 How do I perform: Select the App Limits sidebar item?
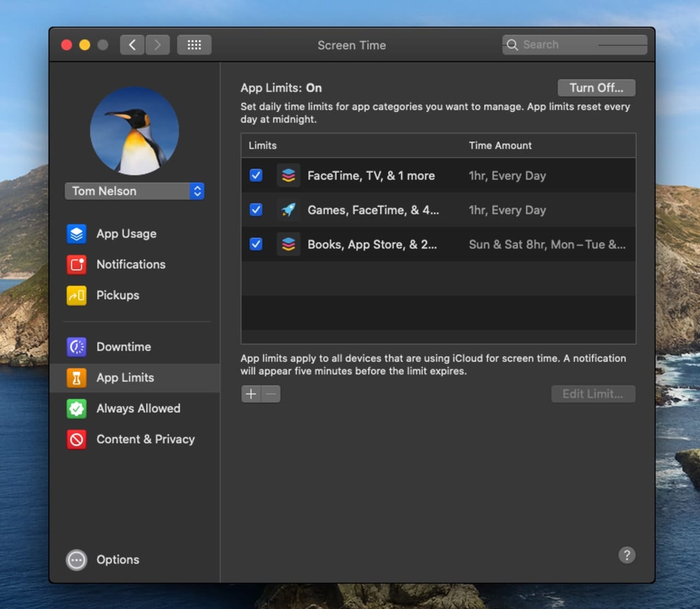coord(125,378)
